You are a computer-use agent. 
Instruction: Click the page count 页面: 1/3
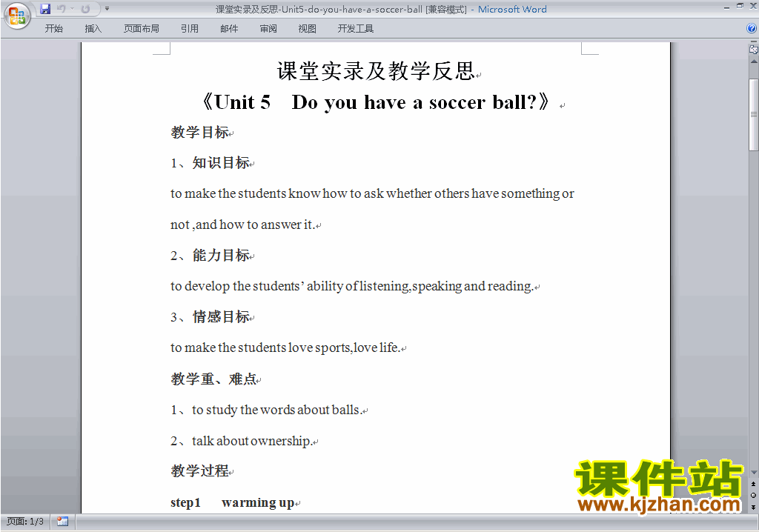[25, 522]
